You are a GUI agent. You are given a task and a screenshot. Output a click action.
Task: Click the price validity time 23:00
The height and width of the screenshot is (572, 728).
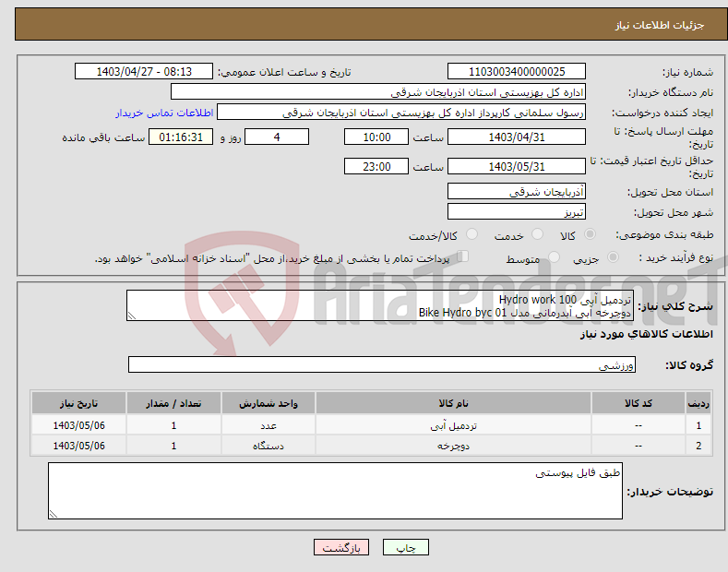click(376, 166)
